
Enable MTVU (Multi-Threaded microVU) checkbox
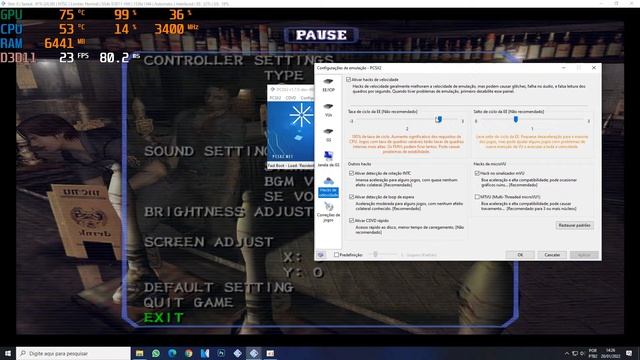click(x=477, y=197)
